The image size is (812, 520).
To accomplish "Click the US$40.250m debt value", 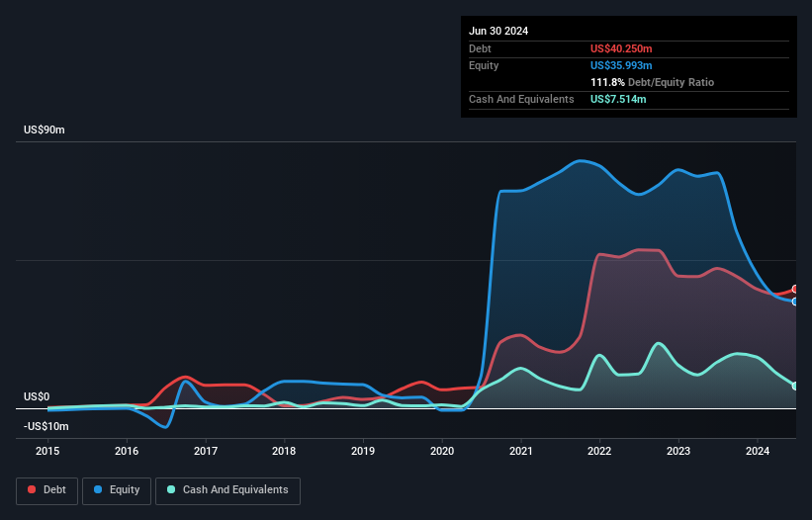I will coord(621,48).
